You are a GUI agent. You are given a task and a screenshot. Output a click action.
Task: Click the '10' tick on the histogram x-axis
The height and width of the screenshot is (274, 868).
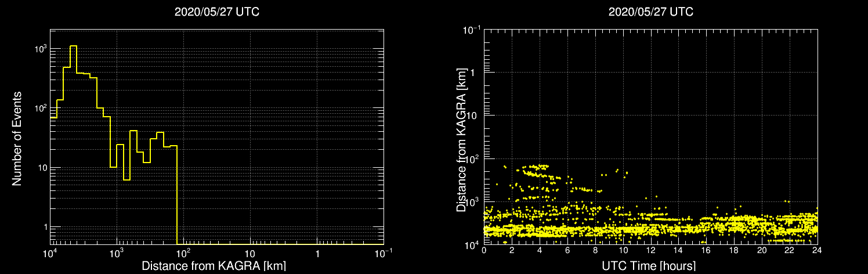tap(250, 254)
